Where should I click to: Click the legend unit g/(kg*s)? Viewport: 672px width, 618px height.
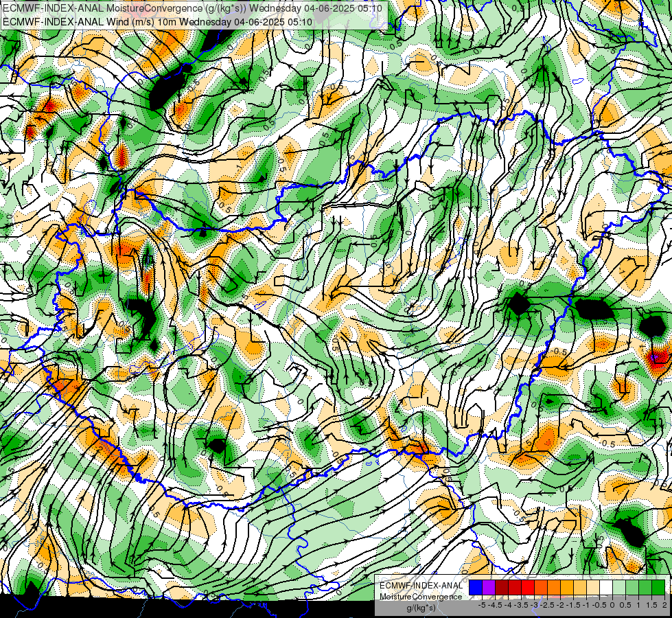[421, 608]
